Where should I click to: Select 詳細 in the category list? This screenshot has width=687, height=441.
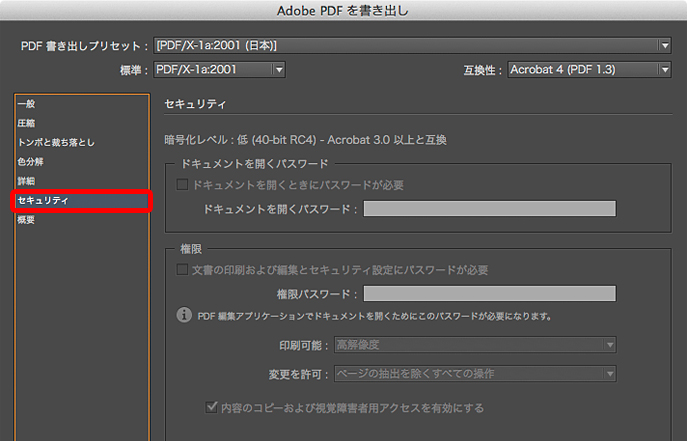[x=26, y=181]
